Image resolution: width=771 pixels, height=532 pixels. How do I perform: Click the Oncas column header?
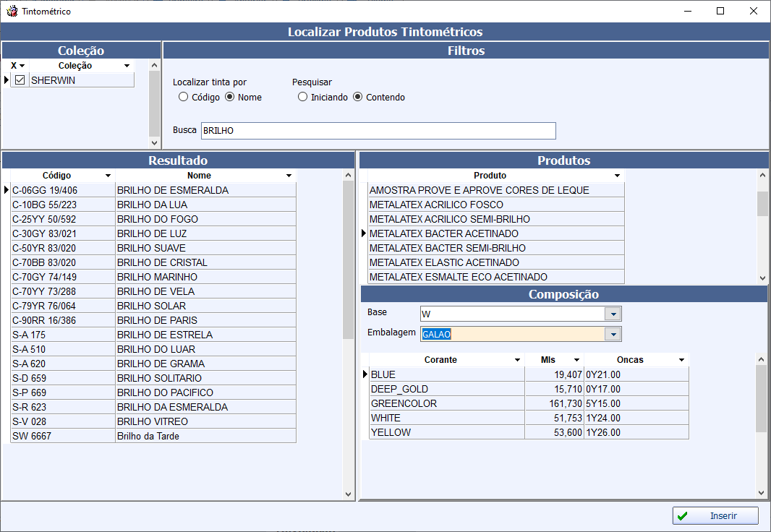coord(630,360)
